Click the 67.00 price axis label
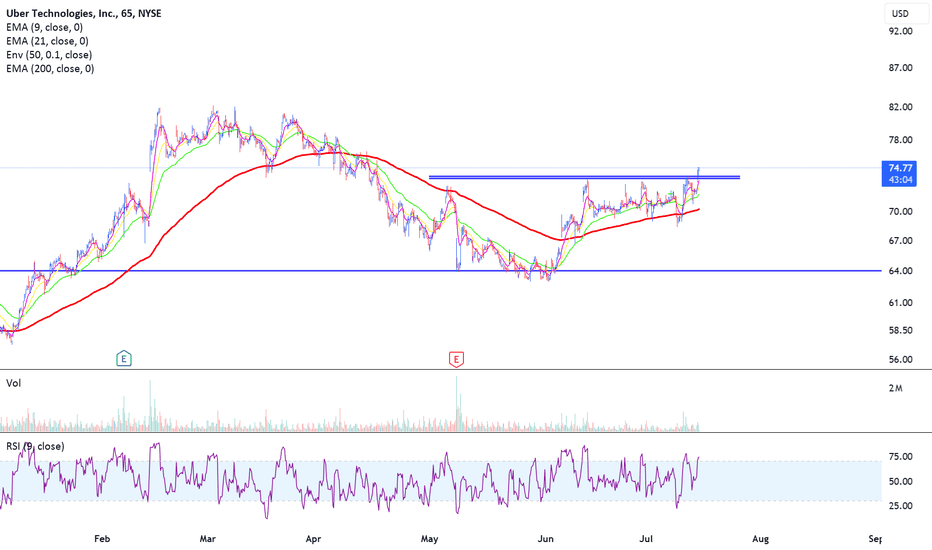Viewport: 932px width, 550px height. tap(900, 240)
